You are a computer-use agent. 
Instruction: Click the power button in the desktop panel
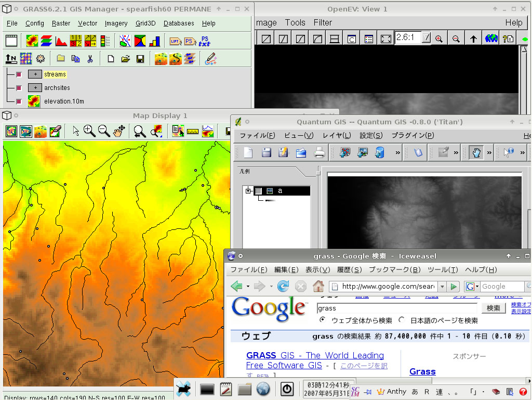[x=287, y=389]
